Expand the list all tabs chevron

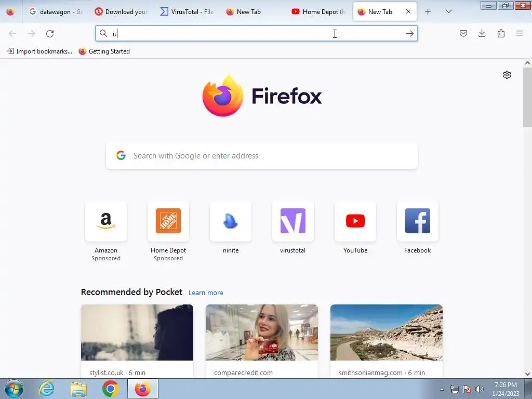[448, 12]
